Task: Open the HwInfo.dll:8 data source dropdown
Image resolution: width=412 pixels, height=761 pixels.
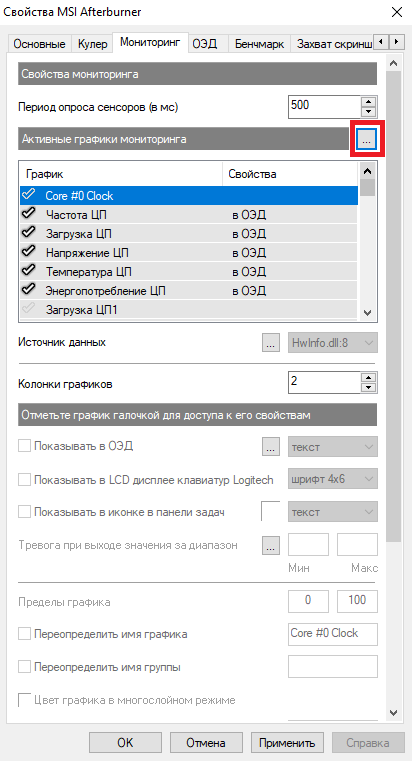Action: [x=333, y=343]
